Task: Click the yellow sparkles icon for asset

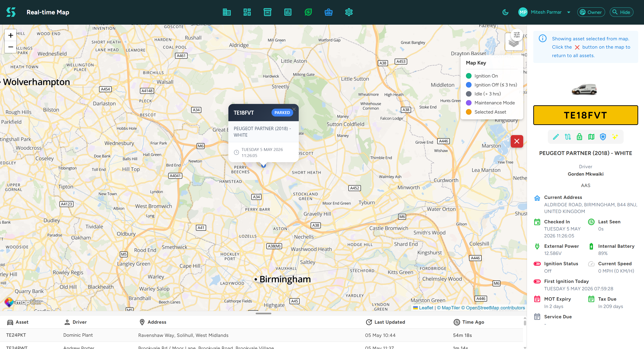Action: [x=615, y=137]
